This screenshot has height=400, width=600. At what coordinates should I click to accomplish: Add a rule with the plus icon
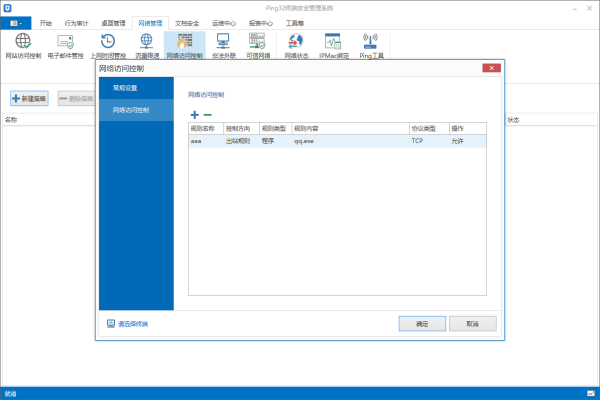194,115
